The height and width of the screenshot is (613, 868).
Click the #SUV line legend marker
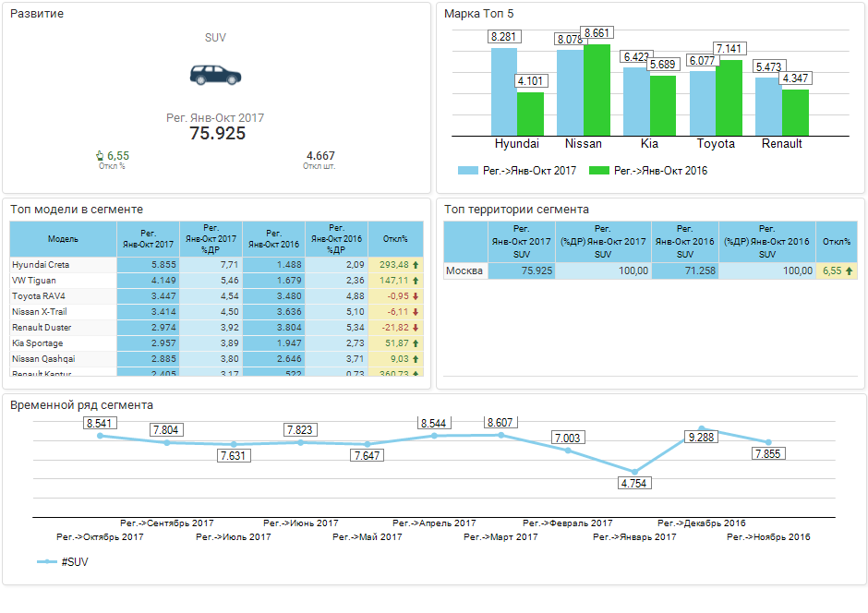47,562
